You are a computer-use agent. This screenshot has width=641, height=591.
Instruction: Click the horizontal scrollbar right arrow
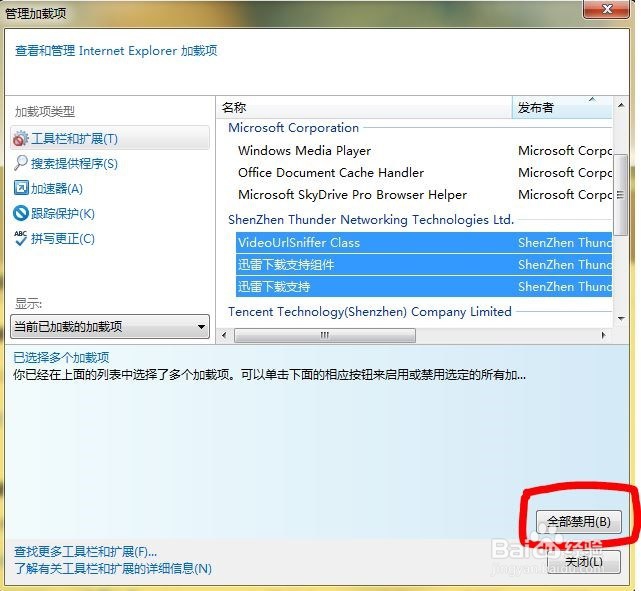[x=604, y=336]
